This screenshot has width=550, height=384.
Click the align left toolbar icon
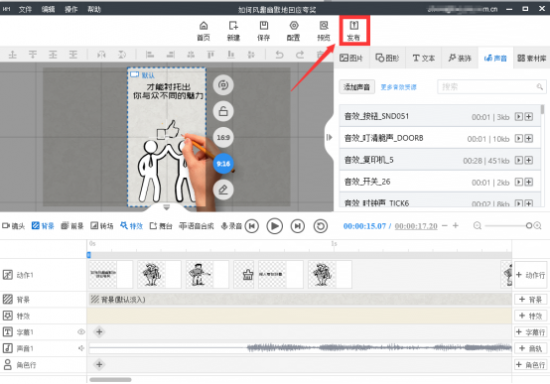pos(150,55)
